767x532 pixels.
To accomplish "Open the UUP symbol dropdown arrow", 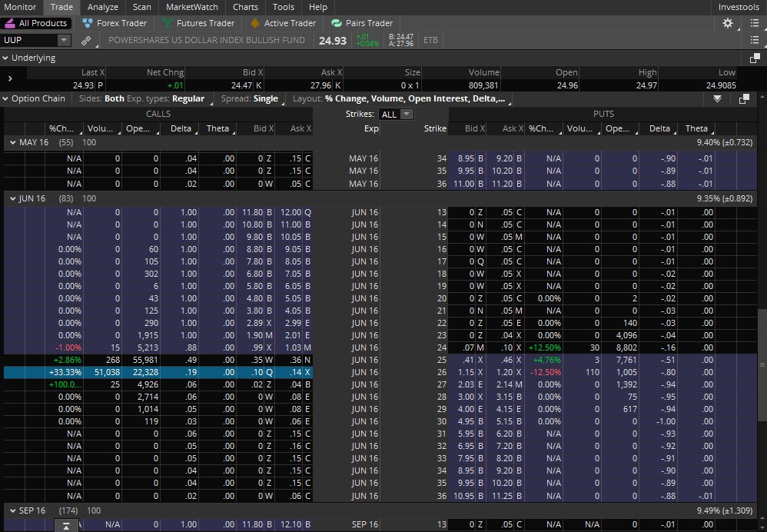I will (x=64, y=40).
